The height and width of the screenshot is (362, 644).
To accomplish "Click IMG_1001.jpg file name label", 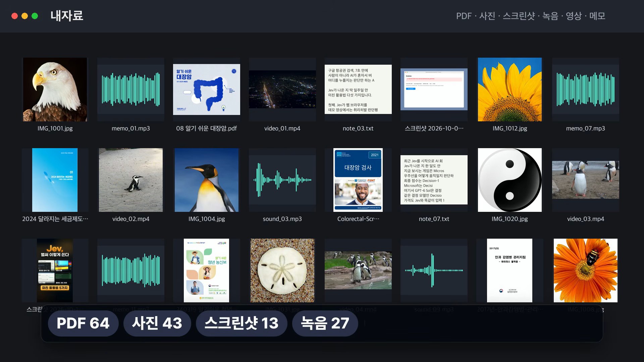I will tap(55, 128).
